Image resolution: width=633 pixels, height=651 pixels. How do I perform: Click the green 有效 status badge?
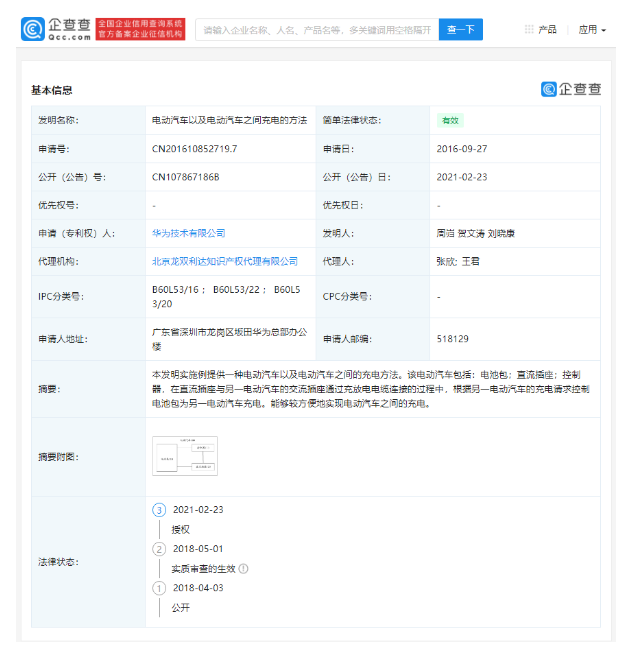[x=450, y=120]
